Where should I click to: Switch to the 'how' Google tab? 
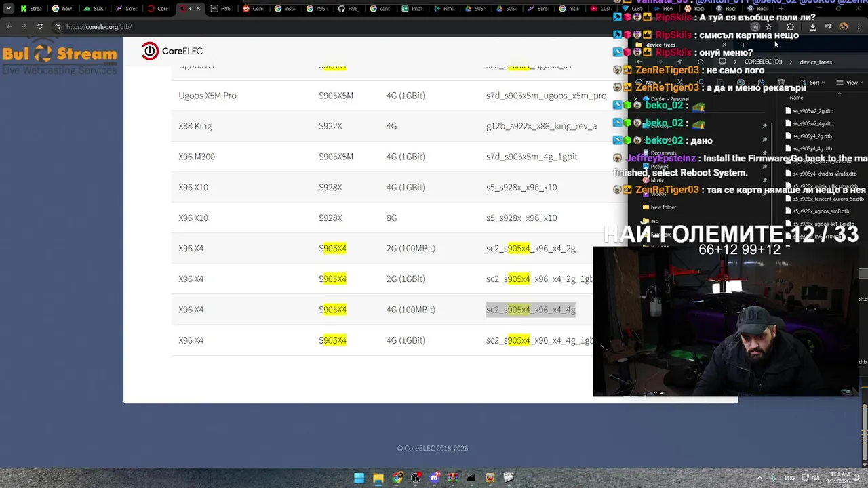click(62, 9)
